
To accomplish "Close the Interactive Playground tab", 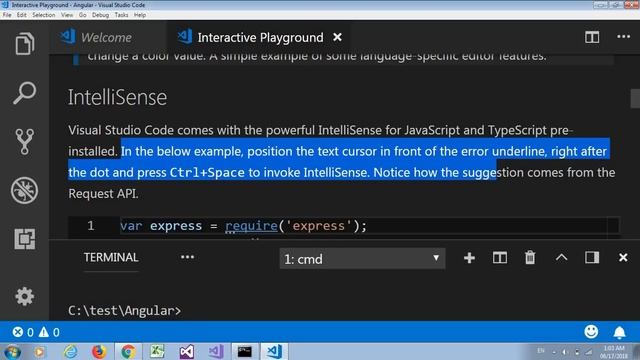I will 337,37.
